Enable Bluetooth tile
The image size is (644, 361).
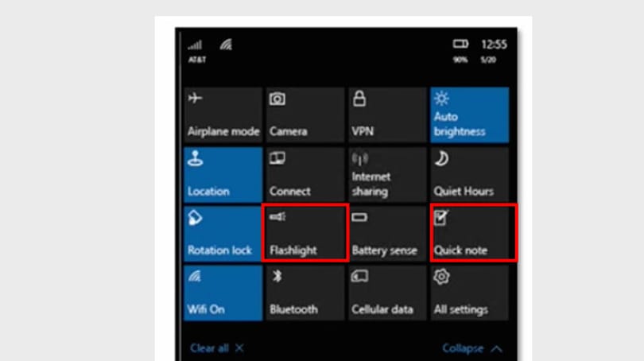point(305,293)
